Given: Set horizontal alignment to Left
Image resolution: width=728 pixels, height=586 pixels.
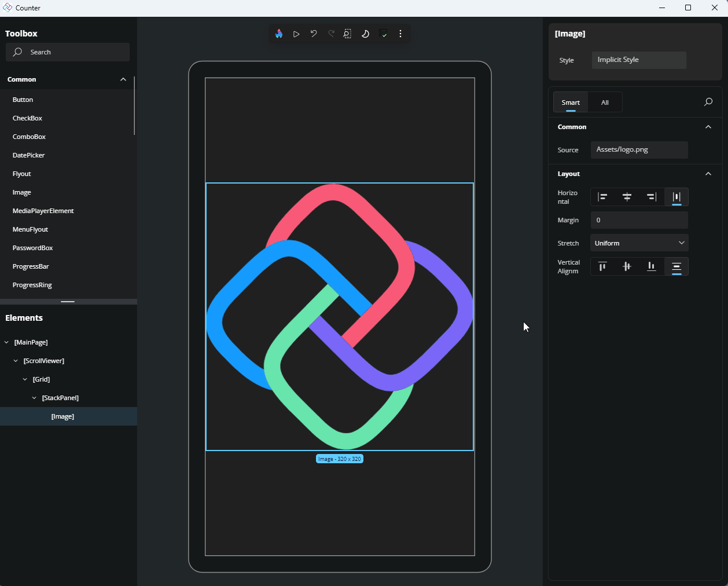Looking at the screenshot, I should pos(602,197).
